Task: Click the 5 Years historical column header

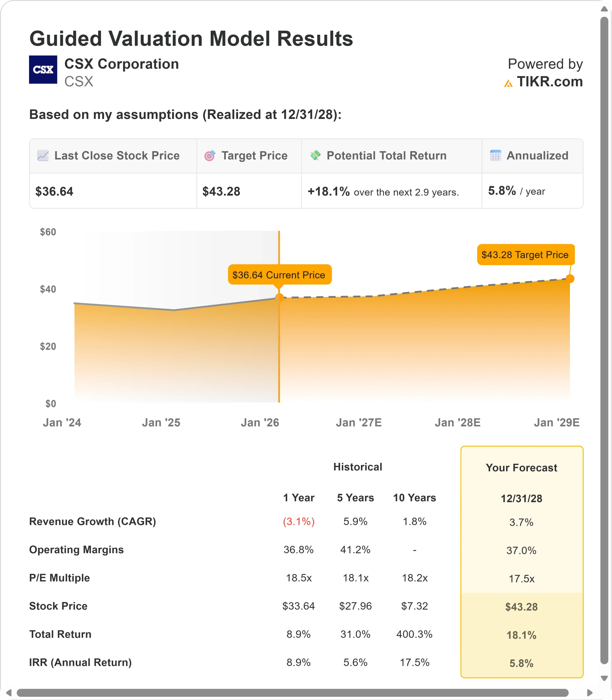Action: [x=355, y=497]
